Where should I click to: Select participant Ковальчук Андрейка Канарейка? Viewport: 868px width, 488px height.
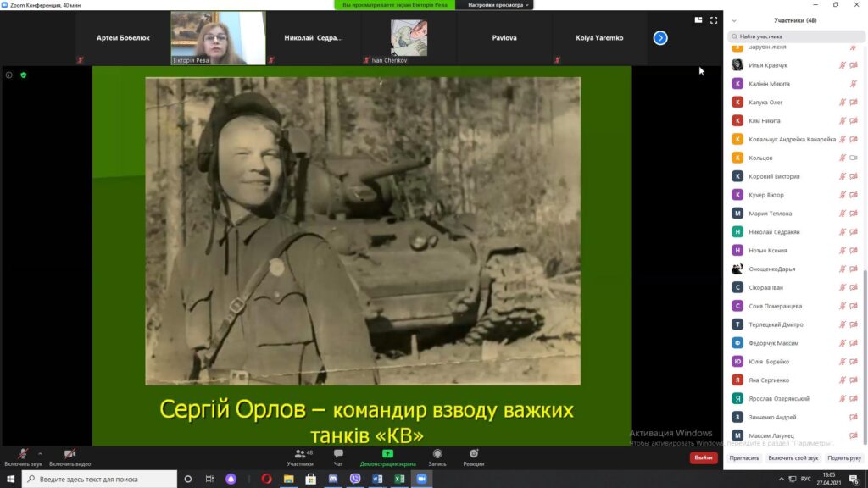pos(795,140)
